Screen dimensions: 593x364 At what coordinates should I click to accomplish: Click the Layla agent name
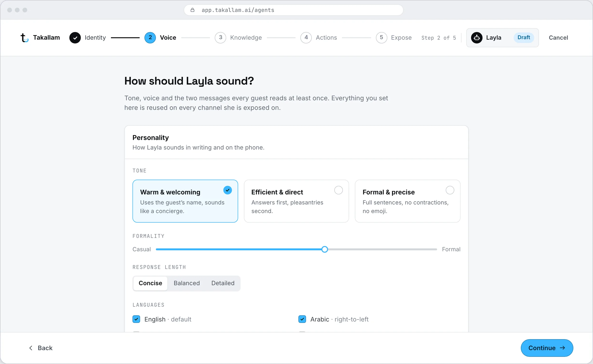pyautogui.click(x=494, y=38)
